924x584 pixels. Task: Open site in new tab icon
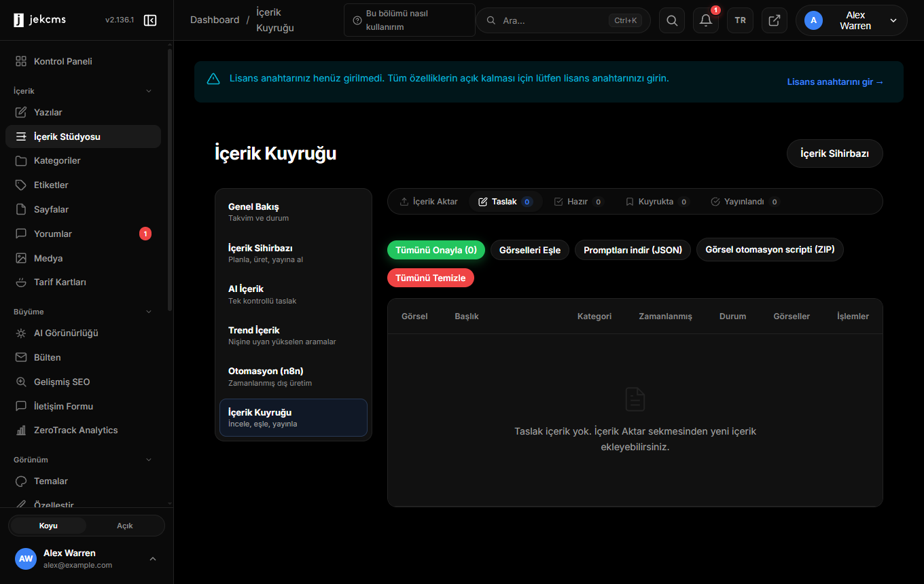click(775, 20)
